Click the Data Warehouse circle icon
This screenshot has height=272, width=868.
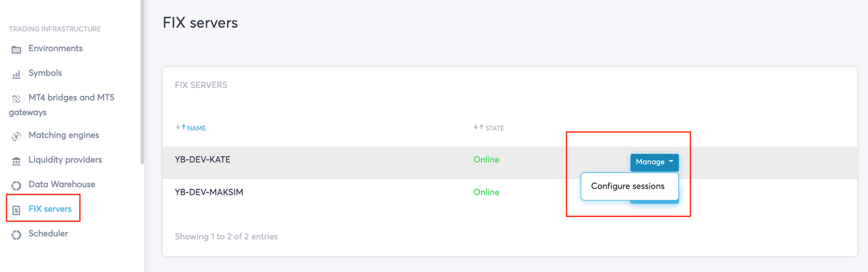pyautogui.click(x=16, y=185)
